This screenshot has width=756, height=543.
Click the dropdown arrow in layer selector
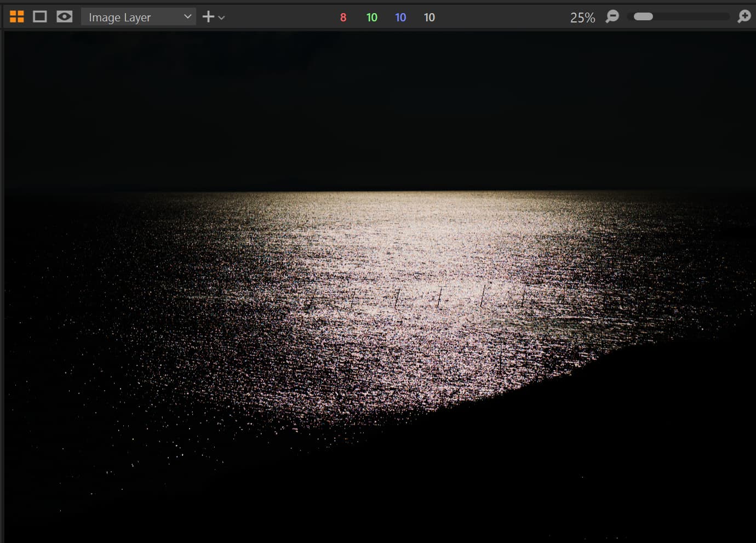click(187, 17)
